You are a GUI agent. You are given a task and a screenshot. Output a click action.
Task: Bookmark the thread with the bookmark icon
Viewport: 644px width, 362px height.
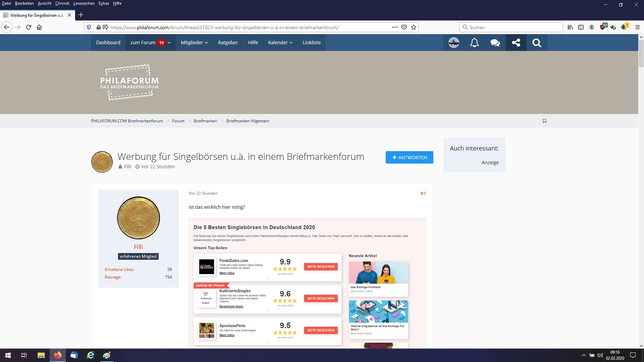click(544, 121)
